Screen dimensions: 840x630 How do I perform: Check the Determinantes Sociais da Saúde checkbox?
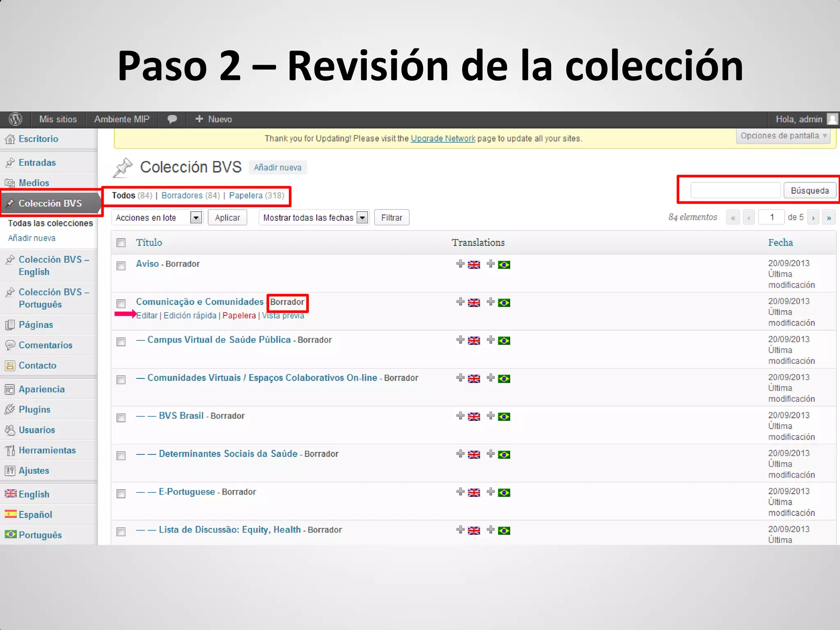[x=121, y=456]
